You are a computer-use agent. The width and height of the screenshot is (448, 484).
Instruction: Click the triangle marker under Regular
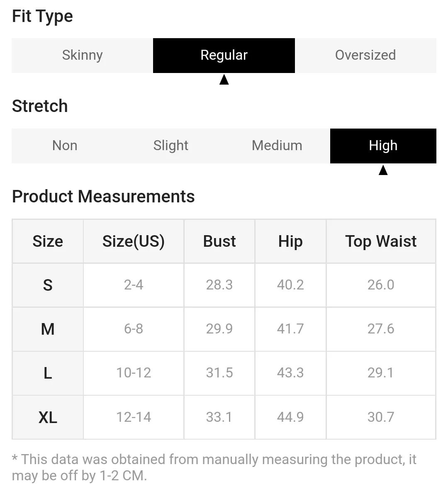[224, 79]
